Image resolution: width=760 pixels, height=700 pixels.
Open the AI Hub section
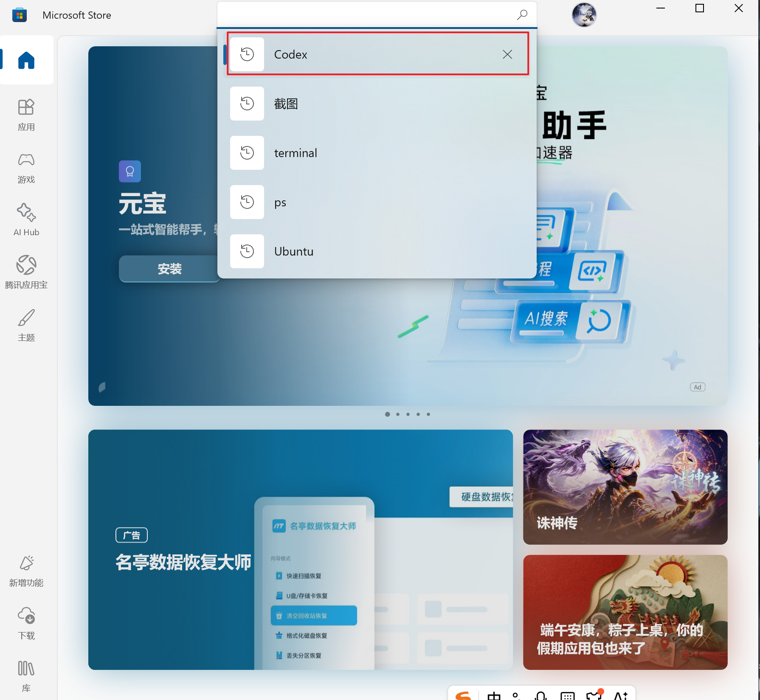26,220
